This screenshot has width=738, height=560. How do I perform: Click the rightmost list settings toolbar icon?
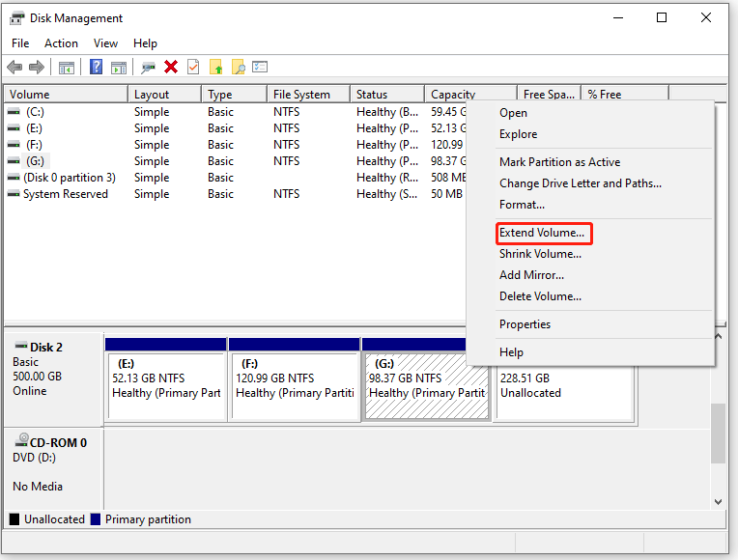click(260, 68)
